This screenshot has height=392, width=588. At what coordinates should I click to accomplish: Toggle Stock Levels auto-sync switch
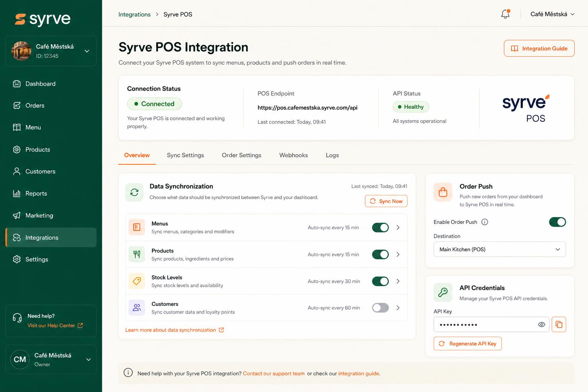tap(381, 281)
